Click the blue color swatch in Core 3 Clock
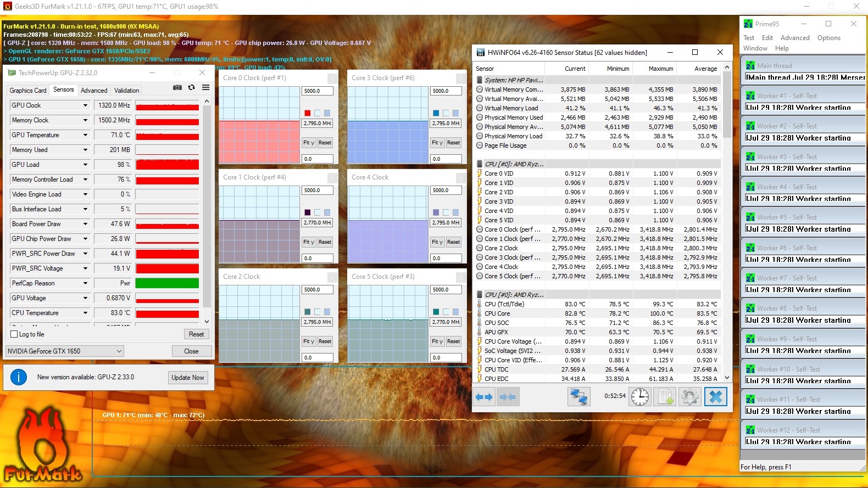Screen dimensions: 868x488 [436, 113]
